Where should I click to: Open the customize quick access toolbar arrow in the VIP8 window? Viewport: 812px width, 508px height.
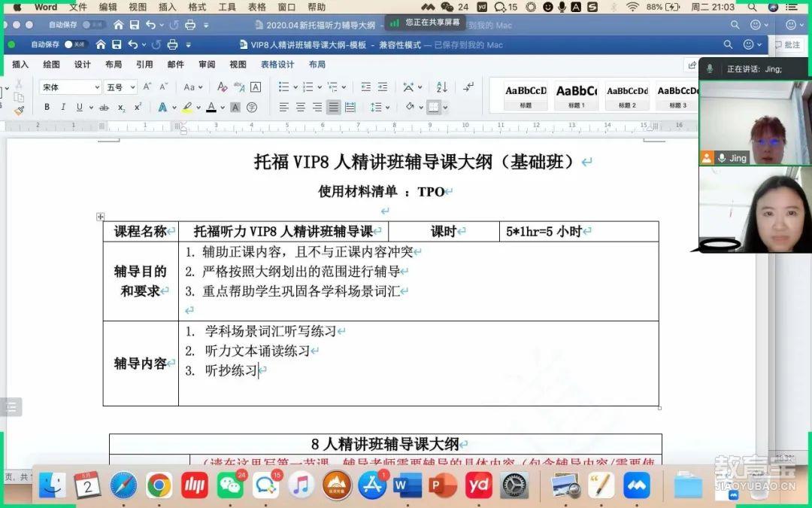click(189, 46)
